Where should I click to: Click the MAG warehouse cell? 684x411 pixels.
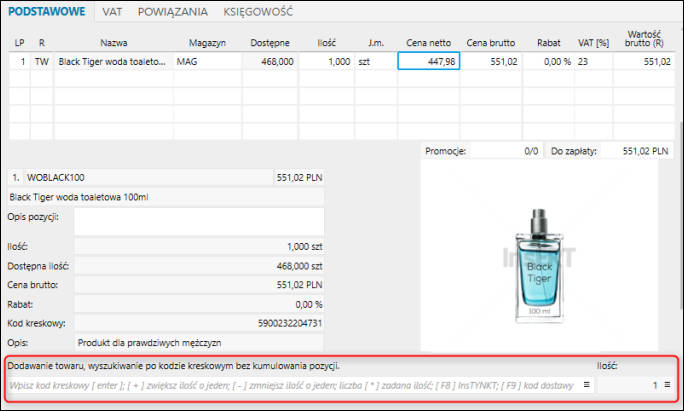208,62
